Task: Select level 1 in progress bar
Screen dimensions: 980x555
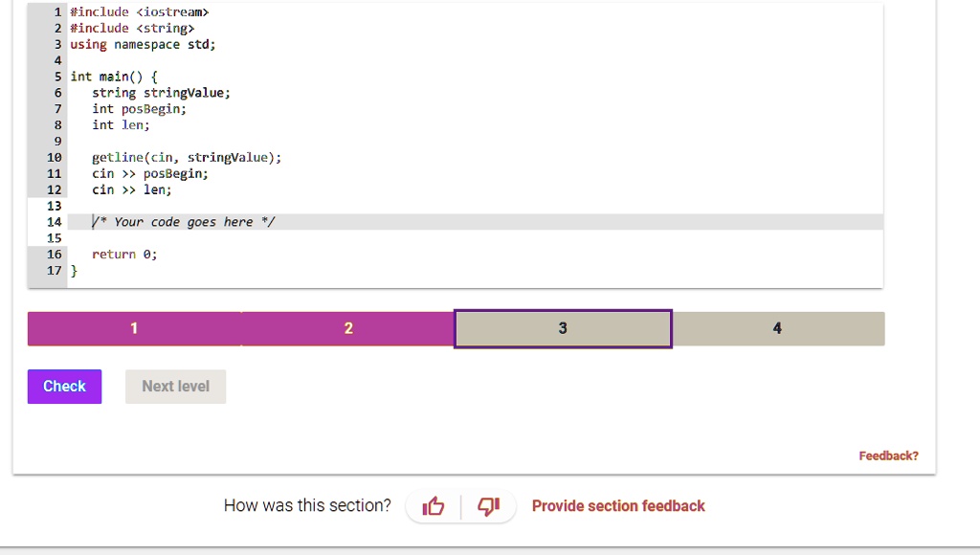Action: click(134, 328)
